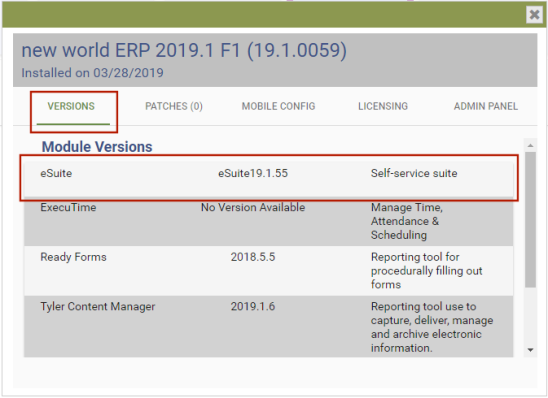Click the scrollbar down arrow in Module Versions

(x=530, y=350)
